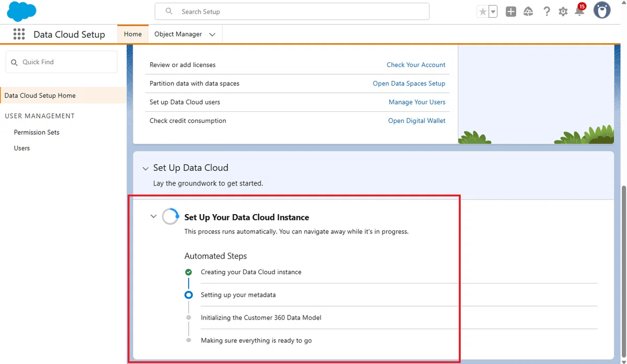Collapse the Set Up Data Cloud section
Screen dimensions: 627x364
click(x=145, y=169)
